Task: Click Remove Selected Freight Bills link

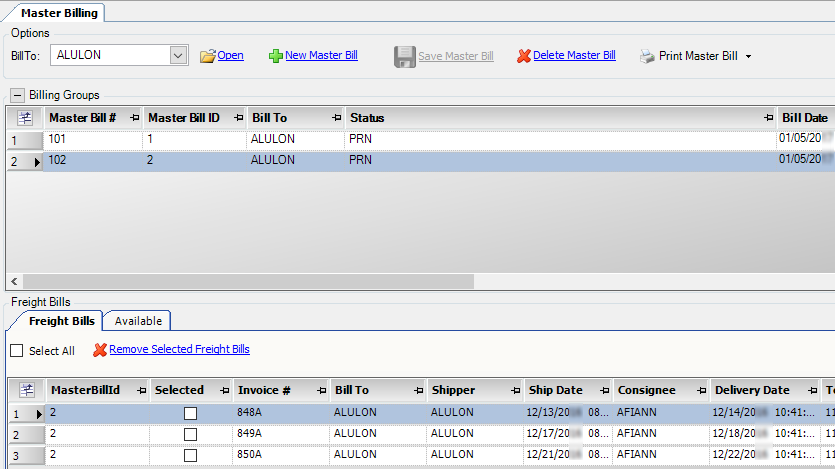Action: pos(179,349)
